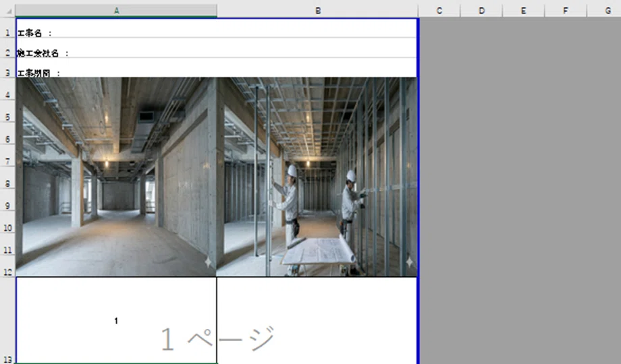
Task: Click cell A13 containing the number 1
Action: click(116, 320)
